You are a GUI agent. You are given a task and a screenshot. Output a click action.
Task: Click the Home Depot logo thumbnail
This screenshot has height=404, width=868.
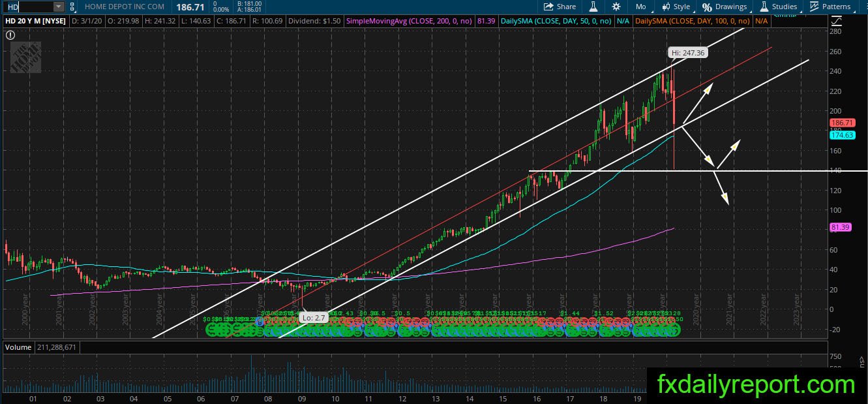click(25, 57)
